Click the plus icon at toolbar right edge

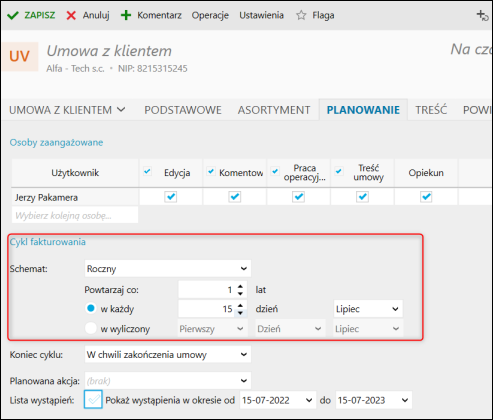point(482,15)
